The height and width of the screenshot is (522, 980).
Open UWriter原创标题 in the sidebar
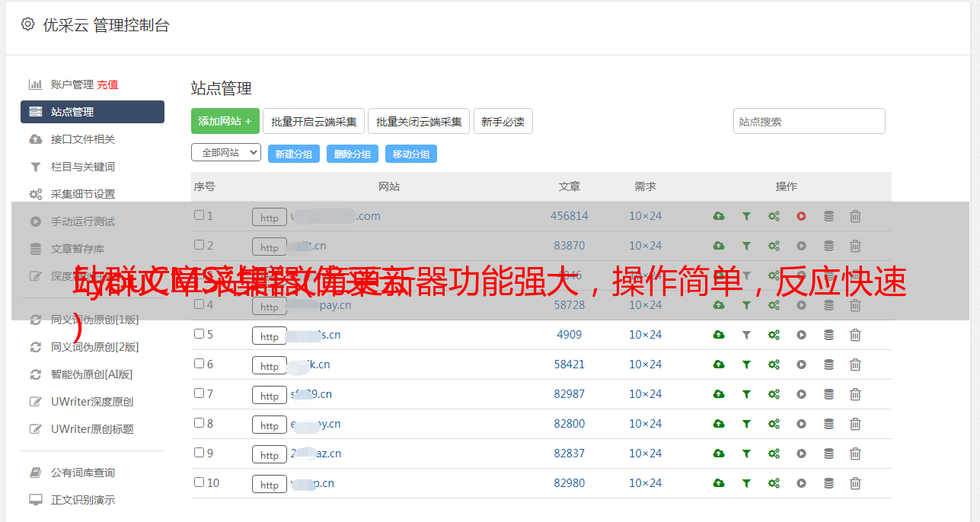coord(92,429)
